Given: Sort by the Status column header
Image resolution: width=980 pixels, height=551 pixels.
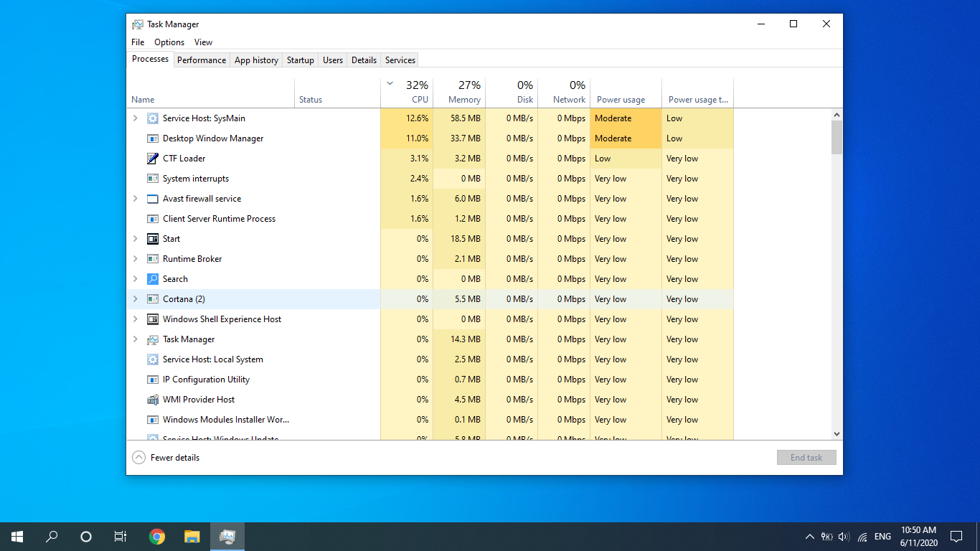Looking at the screenshot, I should point(337,93).
